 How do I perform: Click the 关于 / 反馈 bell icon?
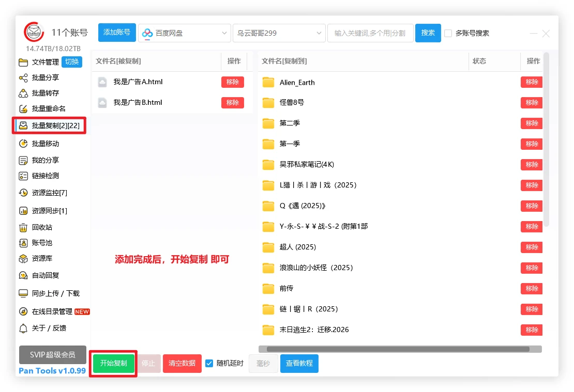(23, 328)
